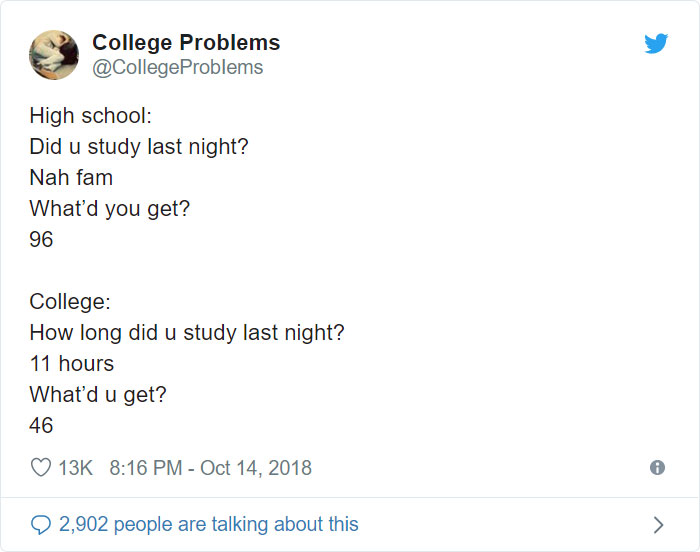Like the tweet with the heart icon
This screenshot has height=552, width=700.
tap(41, 468)
